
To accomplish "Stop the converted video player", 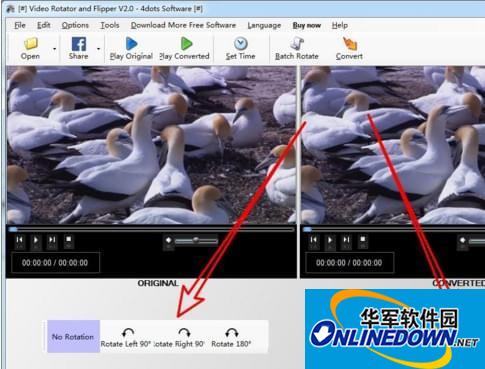I will point(363,240).
